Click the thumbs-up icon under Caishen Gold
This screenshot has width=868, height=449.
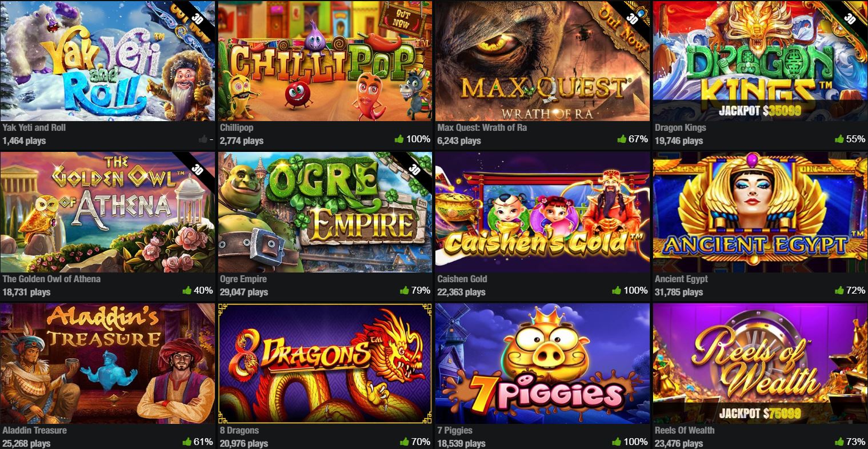point(617,290)
